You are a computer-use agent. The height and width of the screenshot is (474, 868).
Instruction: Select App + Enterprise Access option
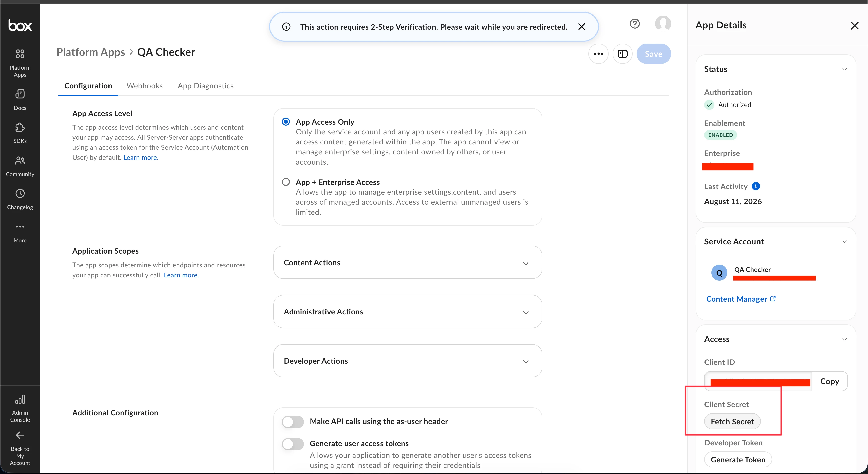tap(286, 182)
